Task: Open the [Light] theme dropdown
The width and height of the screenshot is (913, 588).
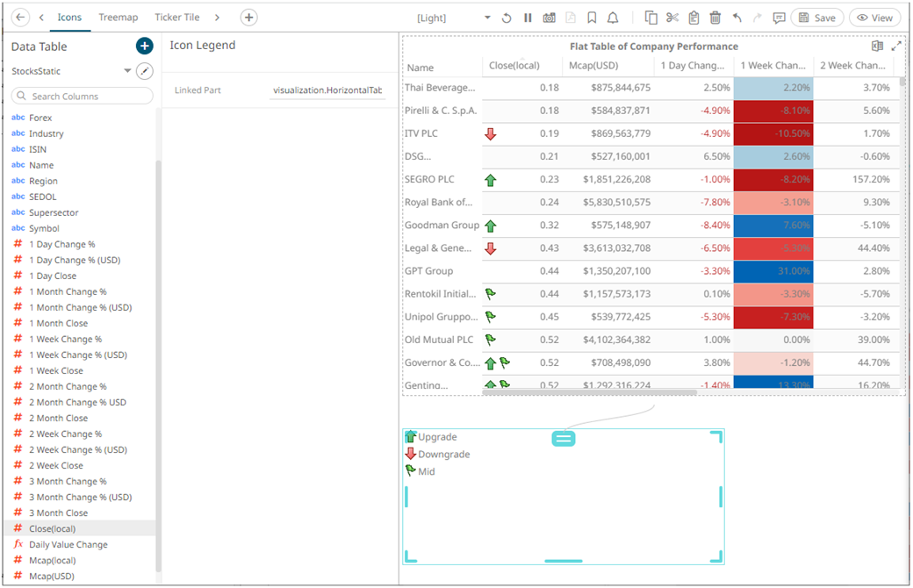Action: point(454,18)
